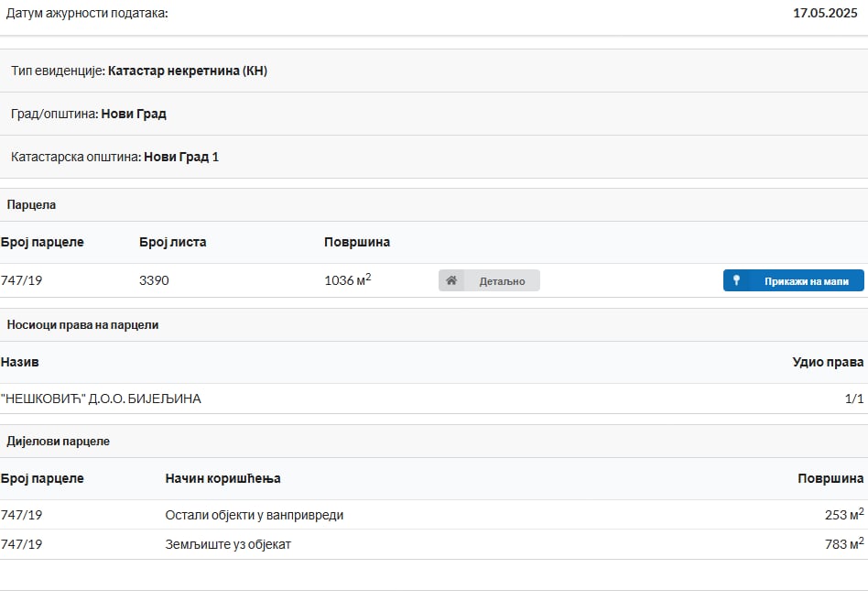Click the Носиоци права на парцели header
The width and height of the screenshot is (868, 601).
click(x=82, y=324)
